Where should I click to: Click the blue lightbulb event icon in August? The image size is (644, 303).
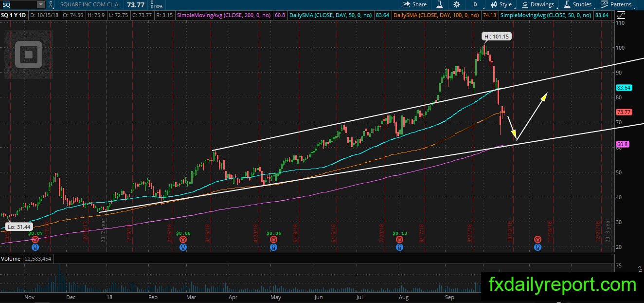point(399,247)
